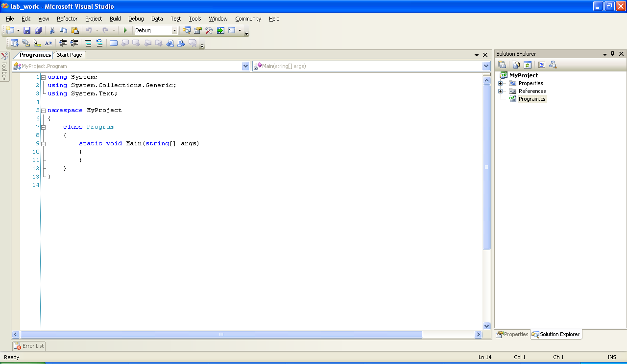Comment out selected lines icon
627x364 pixels.
pos(88,43)
